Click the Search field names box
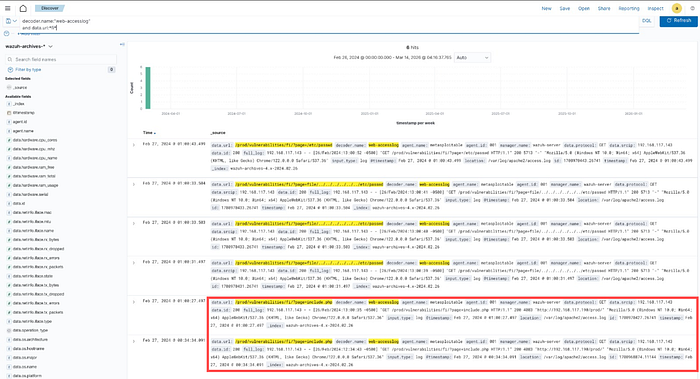The width and height of the screenshot is (700, 379). point(61,59)
